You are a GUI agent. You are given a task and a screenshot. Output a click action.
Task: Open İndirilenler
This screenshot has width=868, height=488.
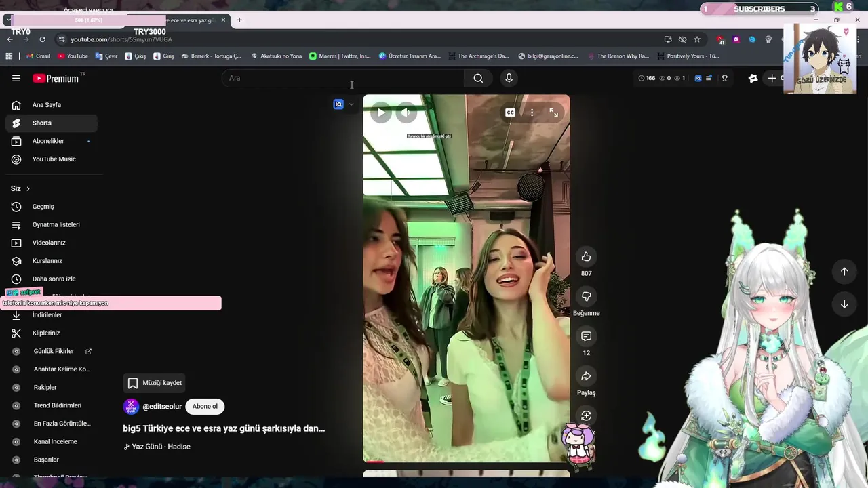click(52, 315)
